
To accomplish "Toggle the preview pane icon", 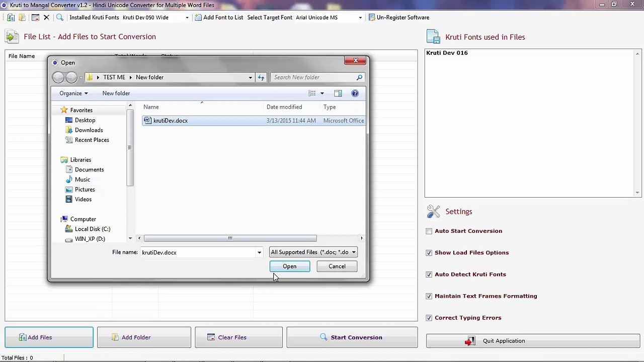I will 338,93.
